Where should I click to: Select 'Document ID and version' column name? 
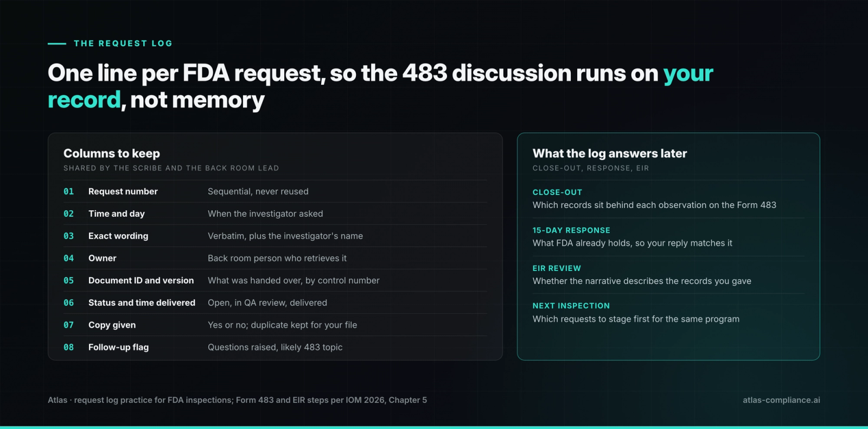coord(141,280)
